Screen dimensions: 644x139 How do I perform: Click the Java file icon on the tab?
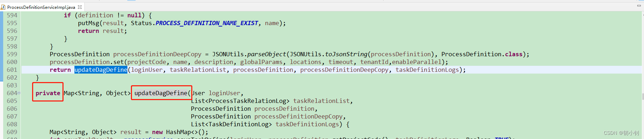click(x=3, y=7)
